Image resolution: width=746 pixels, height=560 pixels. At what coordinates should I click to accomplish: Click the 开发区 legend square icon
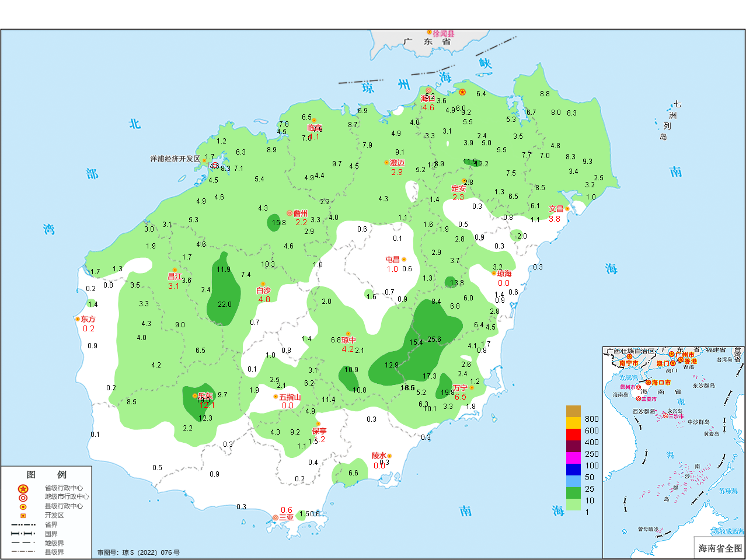coord(23,516)
